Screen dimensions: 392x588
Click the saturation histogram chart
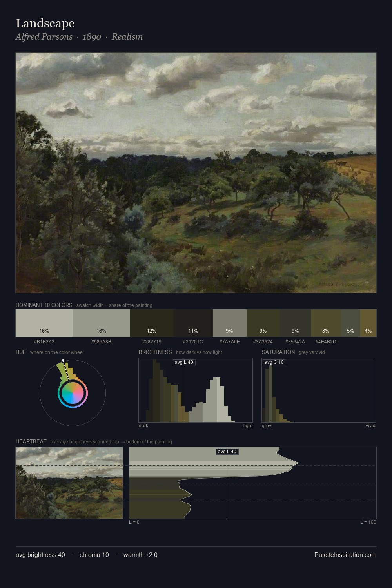coord(319,390)
